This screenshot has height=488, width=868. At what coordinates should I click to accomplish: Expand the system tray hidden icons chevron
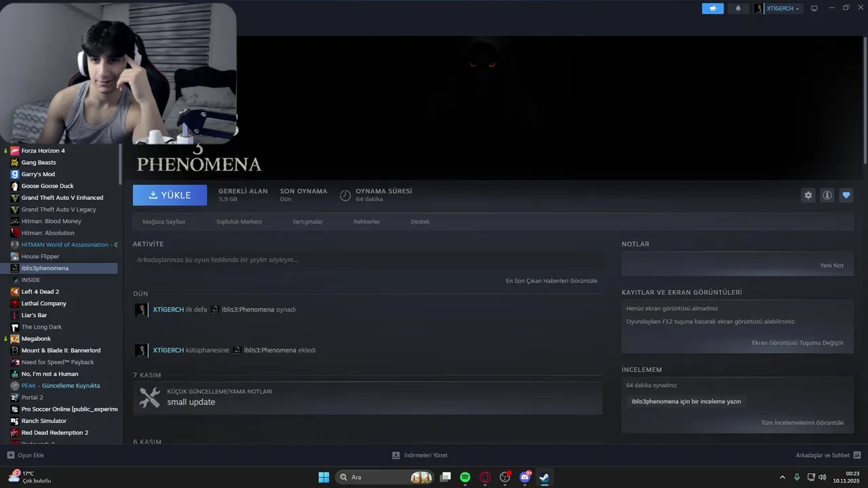[783, 477]
